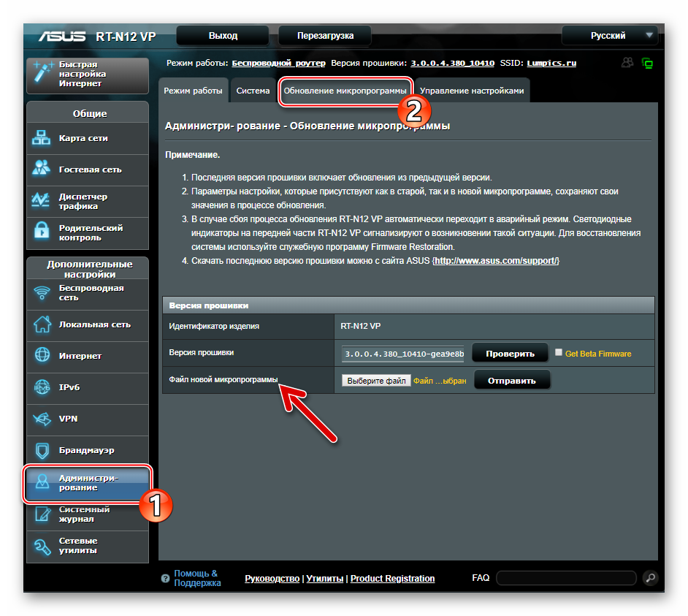Click the Перезагрузка reboot button

pyautogui.click(x=325, y=36)
